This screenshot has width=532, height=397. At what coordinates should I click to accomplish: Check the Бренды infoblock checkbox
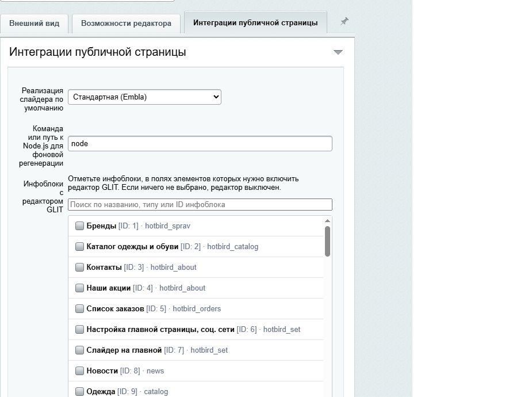(79, 226)
